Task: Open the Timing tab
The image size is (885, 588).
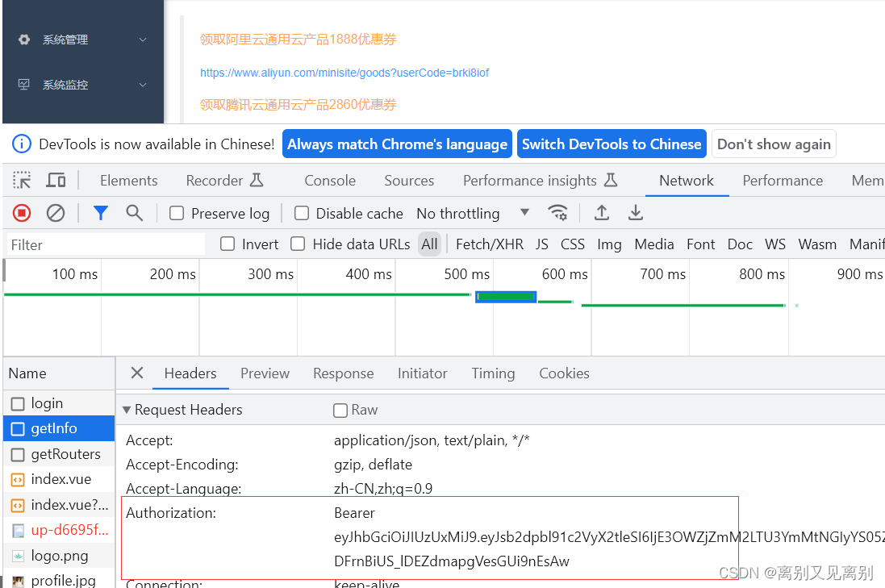Action: (493, 373)
